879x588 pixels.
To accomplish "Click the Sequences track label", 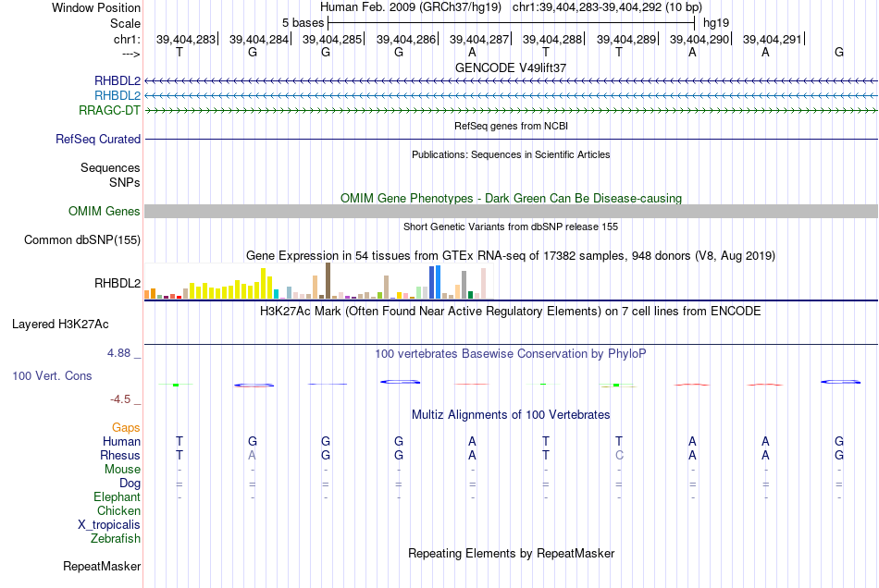I will pyautogui.click(x=110, y=168).
